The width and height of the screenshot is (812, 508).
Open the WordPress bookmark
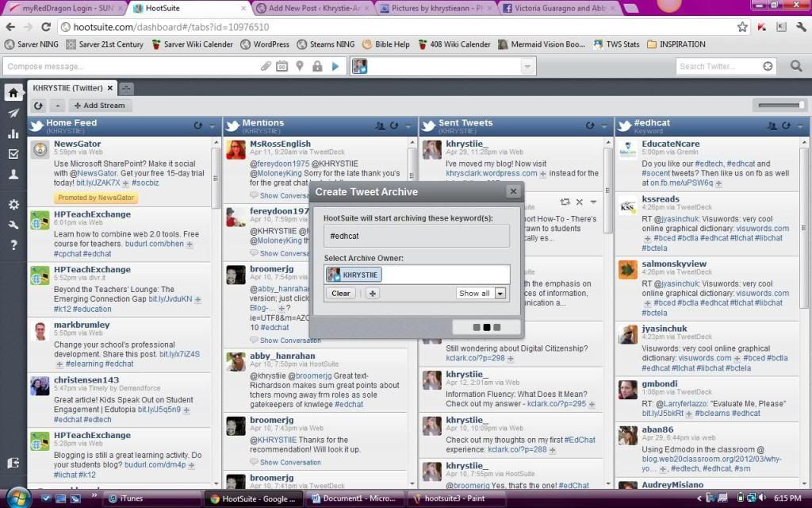coord(265,44)
